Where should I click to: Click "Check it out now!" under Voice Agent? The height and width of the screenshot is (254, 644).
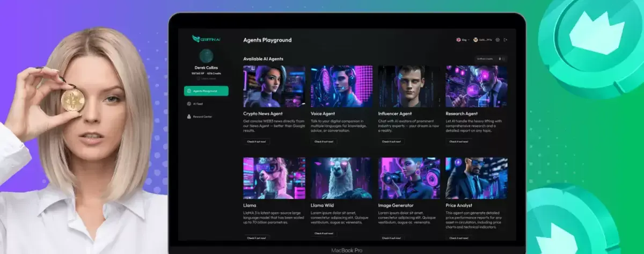pos(324,142)
